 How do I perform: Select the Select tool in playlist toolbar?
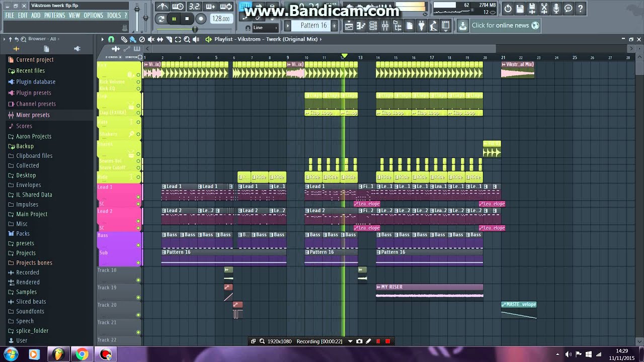pos(178,39)
